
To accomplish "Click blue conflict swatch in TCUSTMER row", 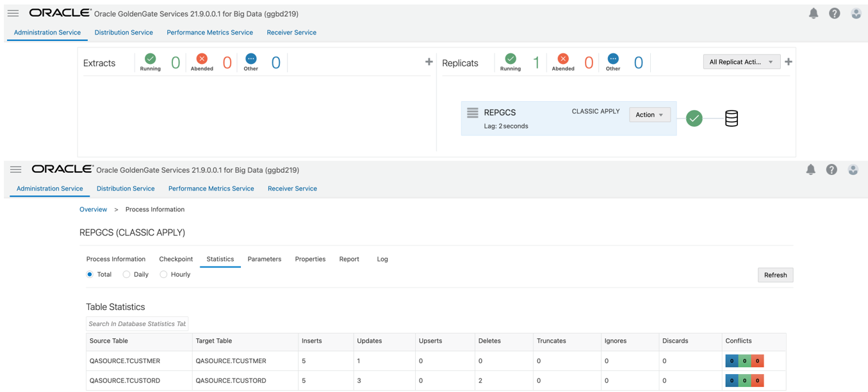I will coord(732,361).
